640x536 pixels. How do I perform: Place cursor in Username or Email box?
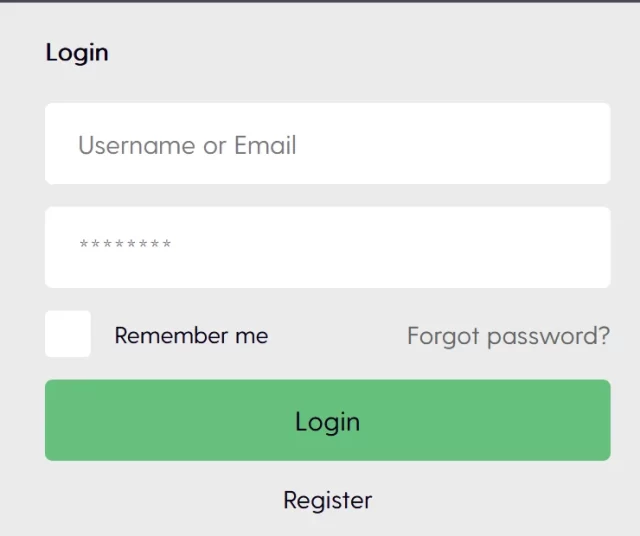click(x=327, y=144)
